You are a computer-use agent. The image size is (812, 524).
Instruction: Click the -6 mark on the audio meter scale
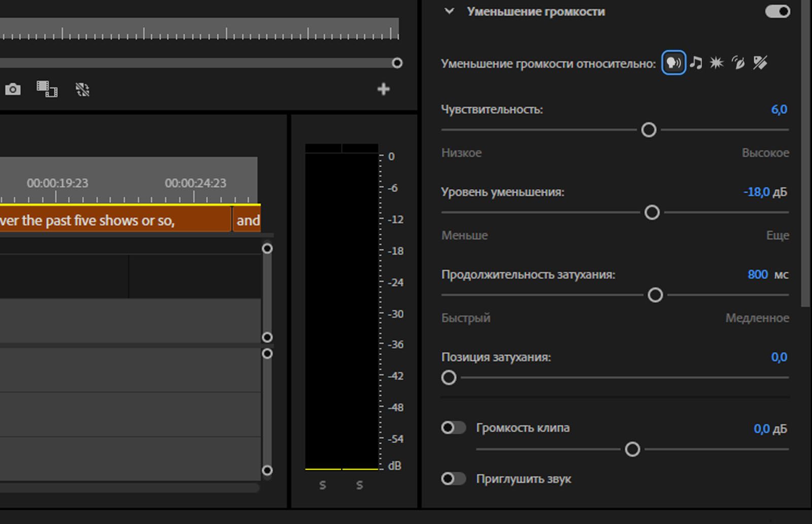click(393, 188)
